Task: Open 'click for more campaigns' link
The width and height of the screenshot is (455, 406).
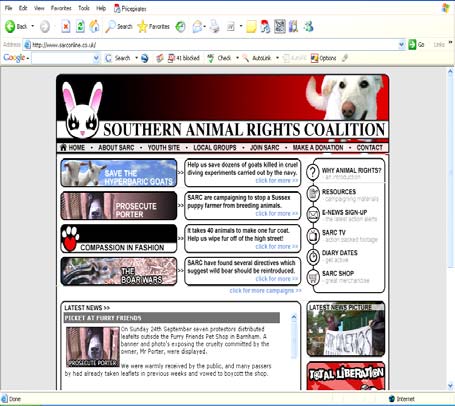Action: [265, 291]
